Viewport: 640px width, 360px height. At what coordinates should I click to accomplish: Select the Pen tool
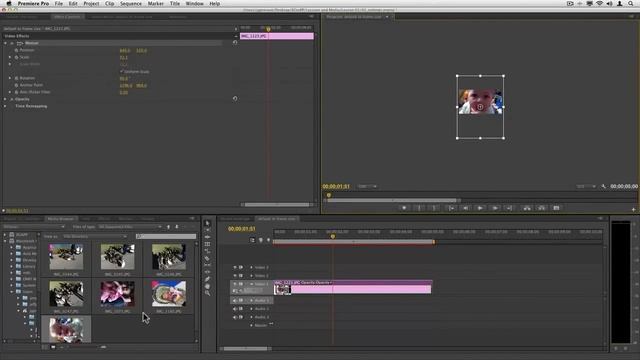point(207,279)
